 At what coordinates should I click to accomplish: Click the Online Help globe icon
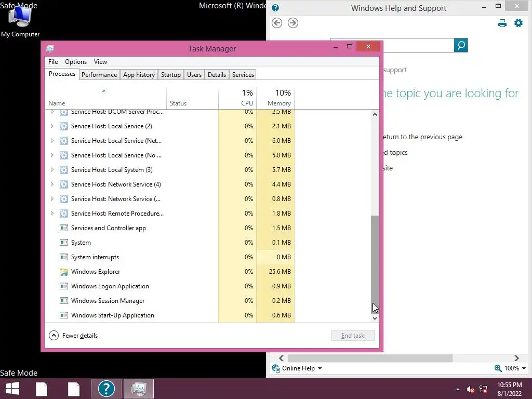pos(276,368)
